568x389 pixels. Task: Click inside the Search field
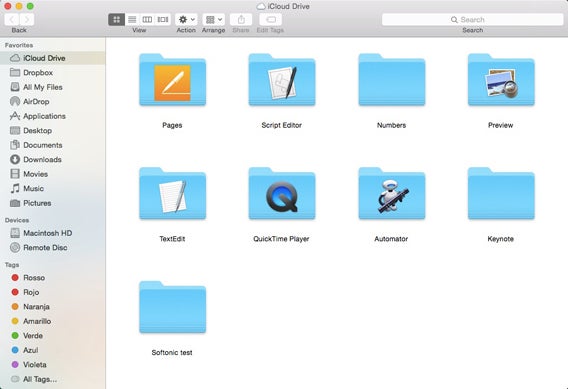[472, 20]
